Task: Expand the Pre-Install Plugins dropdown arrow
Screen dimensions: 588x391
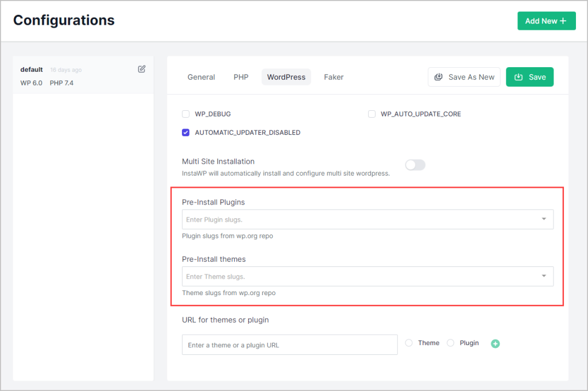Action: (544, 219)
